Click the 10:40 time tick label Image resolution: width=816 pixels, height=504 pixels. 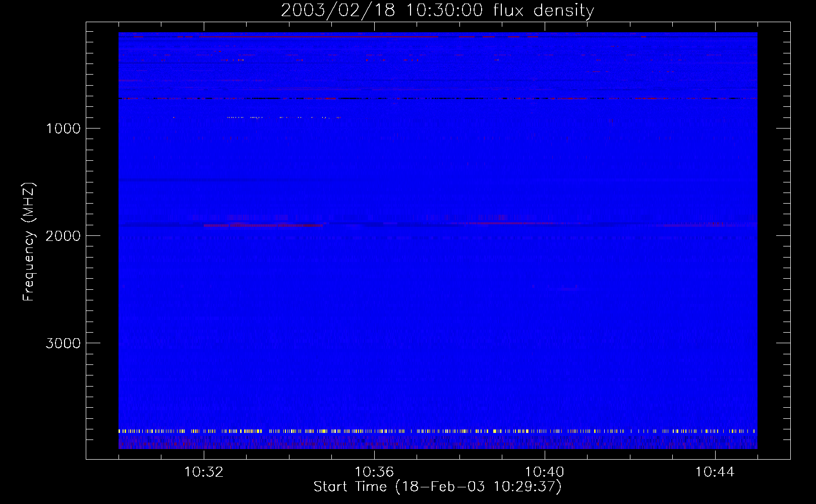(544, 472)
